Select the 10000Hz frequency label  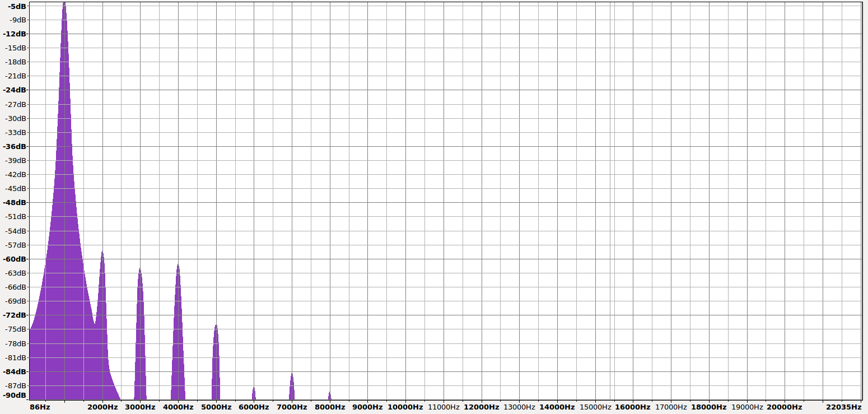tap(405, 407)
